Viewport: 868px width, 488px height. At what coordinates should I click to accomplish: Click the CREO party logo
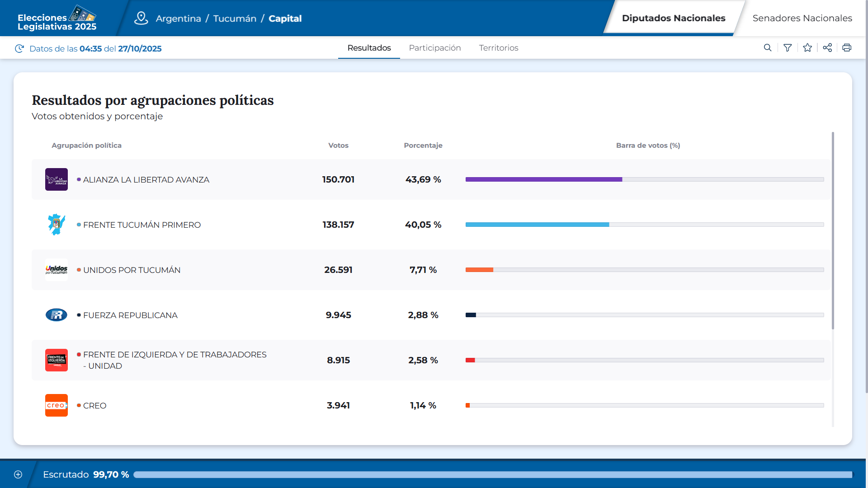(57, 405)
